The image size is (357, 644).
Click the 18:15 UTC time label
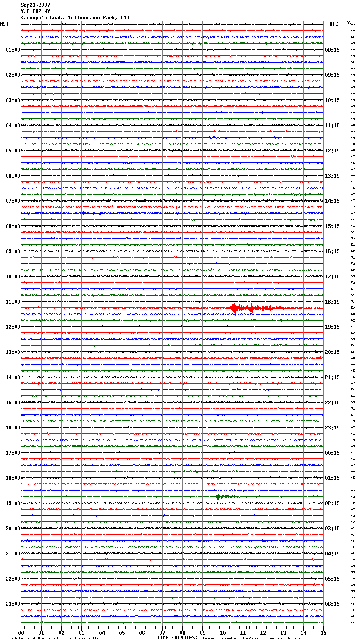click(x=332, y=302)
